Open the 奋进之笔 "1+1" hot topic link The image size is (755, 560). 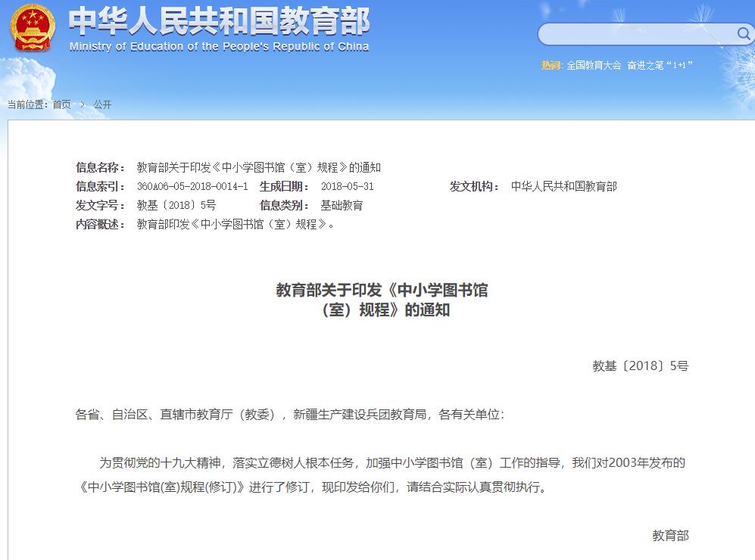(660, 65)
